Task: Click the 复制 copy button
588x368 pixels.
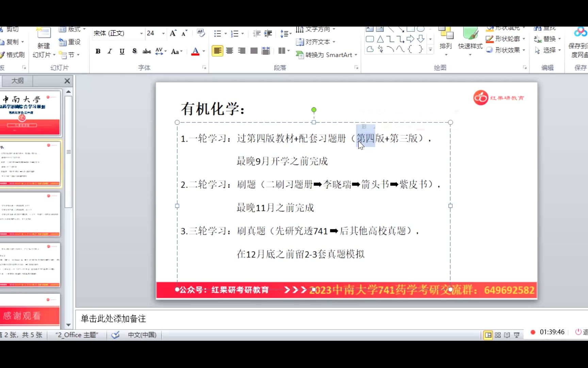Action: pyautogui.click(x=12, y=42)
